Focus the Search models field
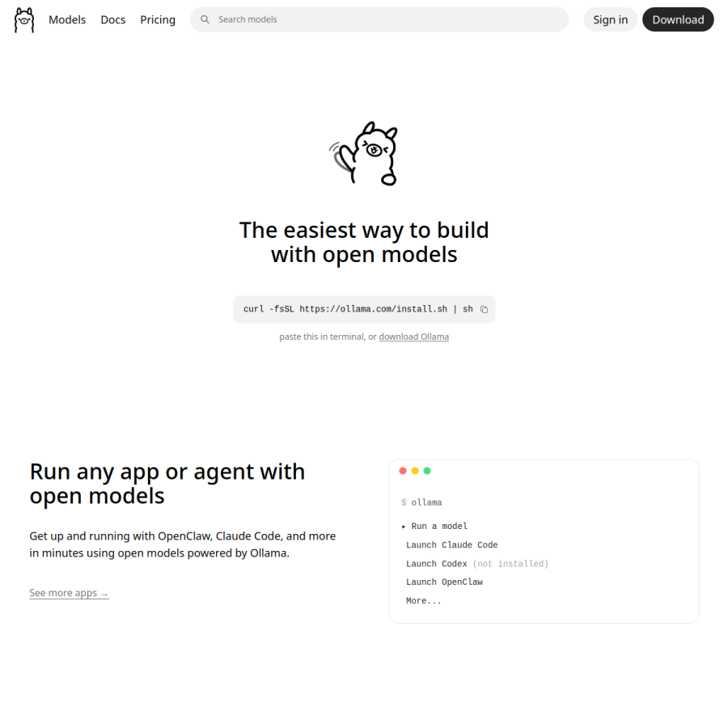The width and height of the screenshot is (728, 728). (x=379, y=19)
